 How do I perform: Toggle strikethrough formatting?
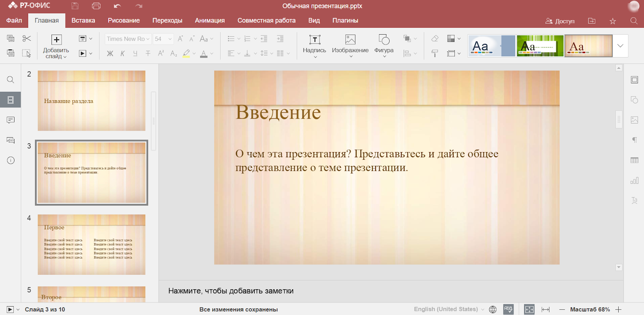pyautogui.click(x=148, y=53)
